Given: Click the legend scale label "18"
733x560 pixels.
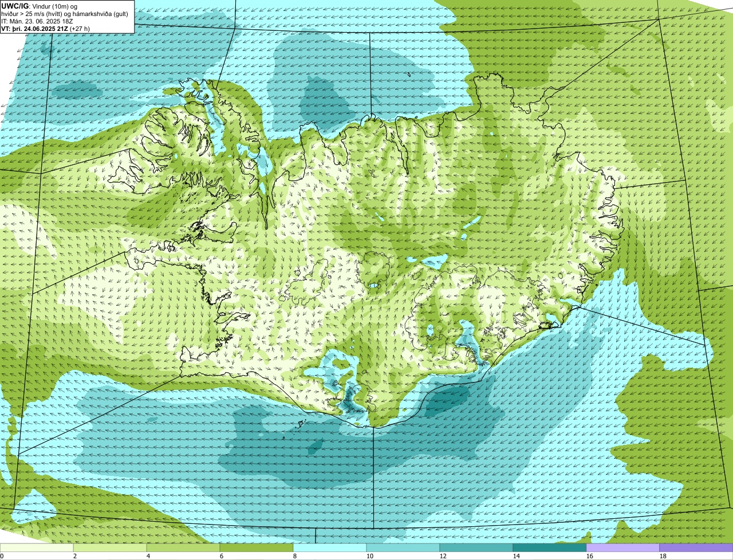Looking at the screenshot, I should click(663, 556).
